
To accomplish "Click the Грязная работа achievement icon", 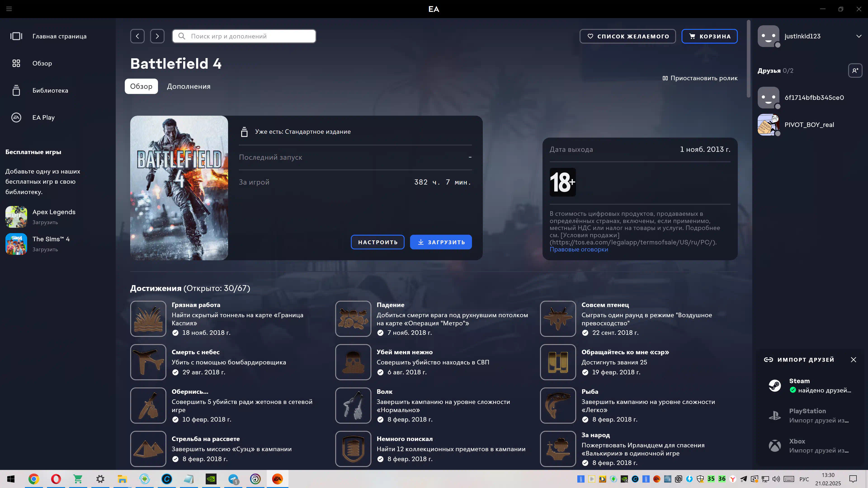I will point(148,319).
